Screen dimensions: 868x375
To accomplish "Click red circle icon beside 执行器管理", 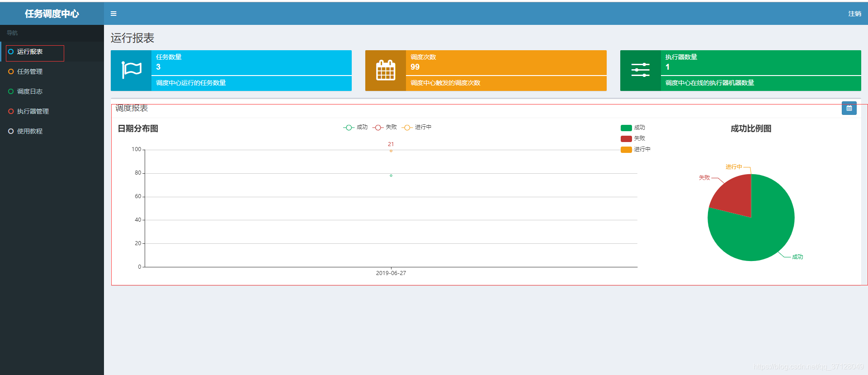I will (x=11, y=111).
